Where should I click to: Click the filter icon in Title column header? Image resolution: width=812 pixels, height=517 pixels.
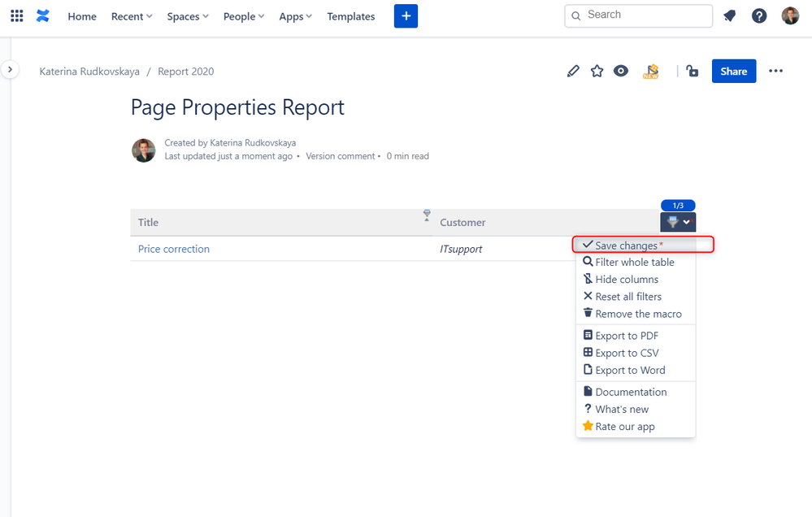(427, 215)
